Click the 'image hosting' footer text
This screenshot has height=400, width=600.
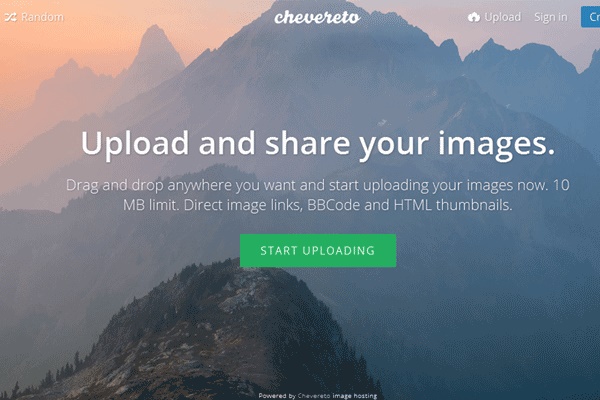(x=355, y=396)
